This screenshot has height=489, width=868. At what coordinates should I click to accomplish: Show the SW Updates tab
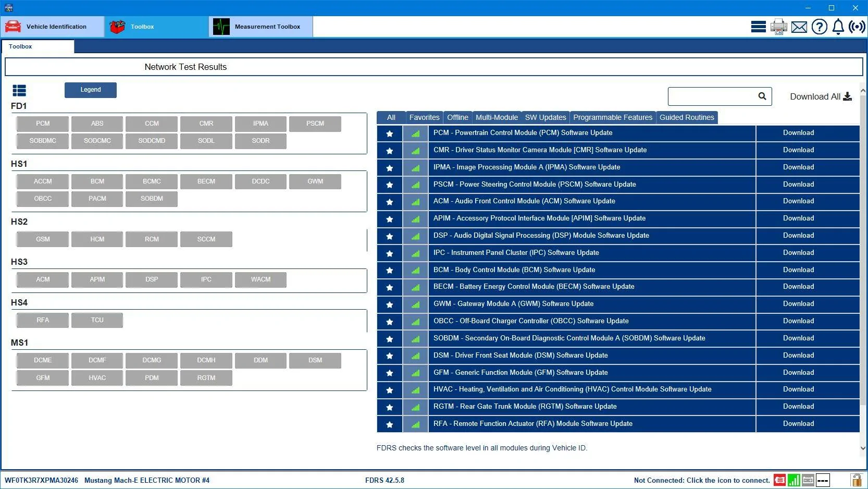pos(545,118)
